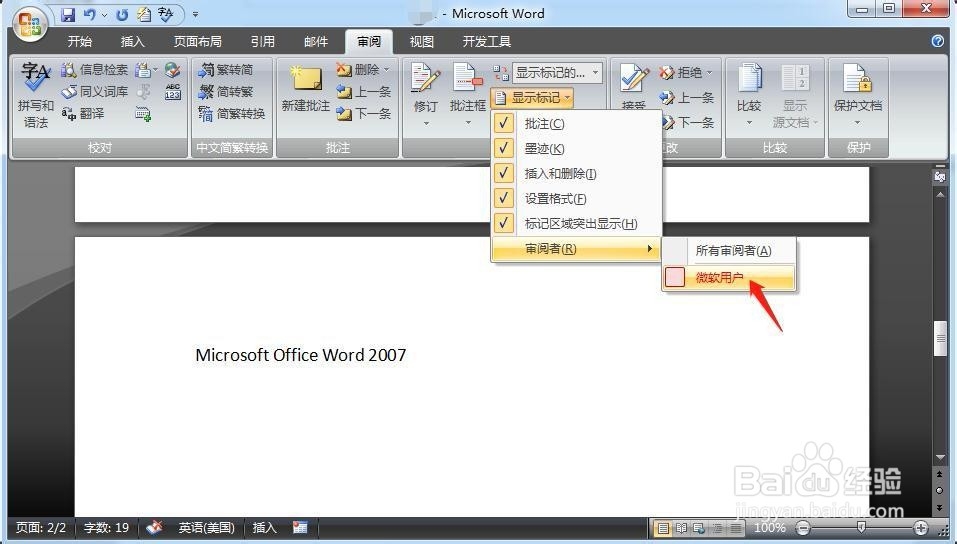This screenshot has width=957, height=544.
Task: Undo last action in quick toolbar
Action: click(90, 13)
